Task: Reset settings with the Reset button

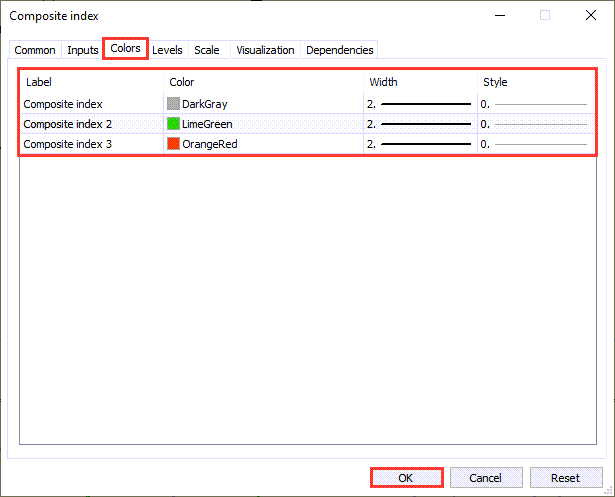Action: 566,478
